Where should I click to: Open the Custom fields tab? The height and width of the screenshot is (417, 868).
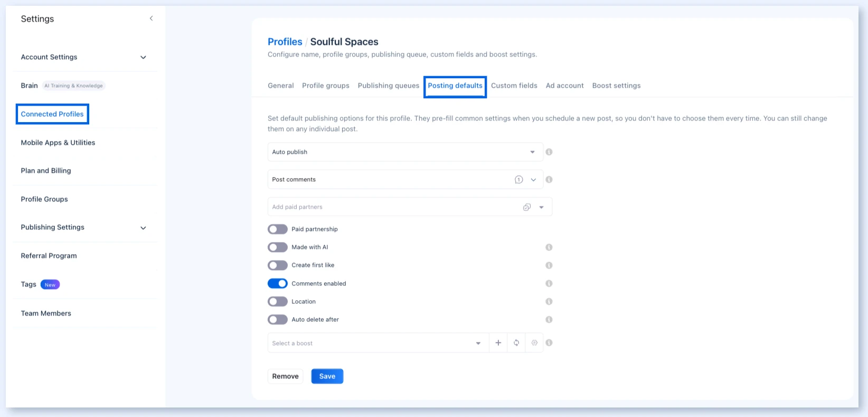(x=514, y=86)
